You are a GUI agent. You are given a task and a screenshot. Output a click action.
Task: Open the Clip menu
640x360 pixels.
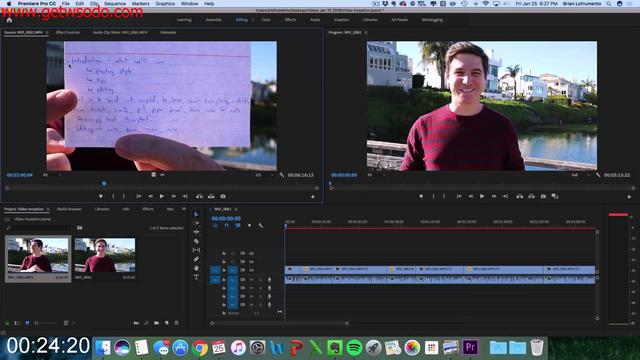(94, 3)
